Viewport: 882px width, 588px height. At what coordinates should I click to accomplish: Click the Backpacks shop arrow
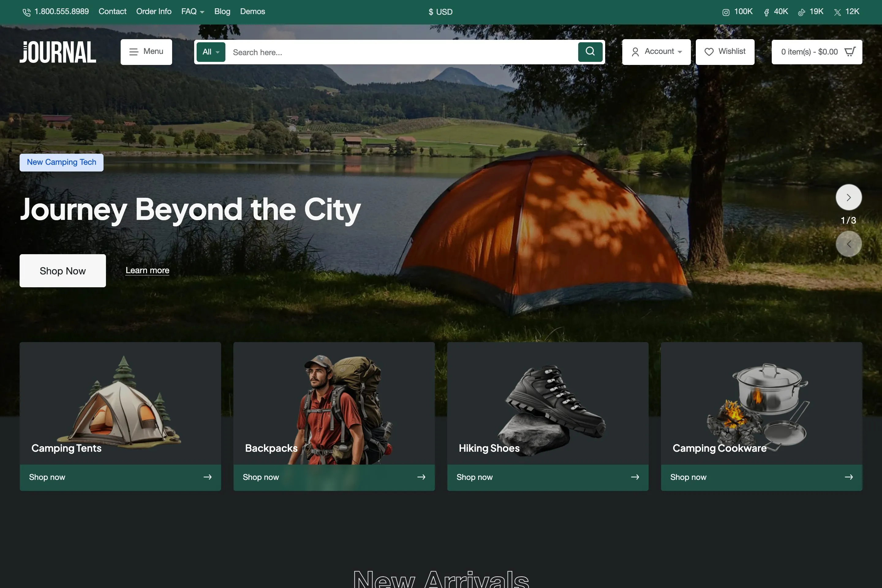tap(421, 477)
